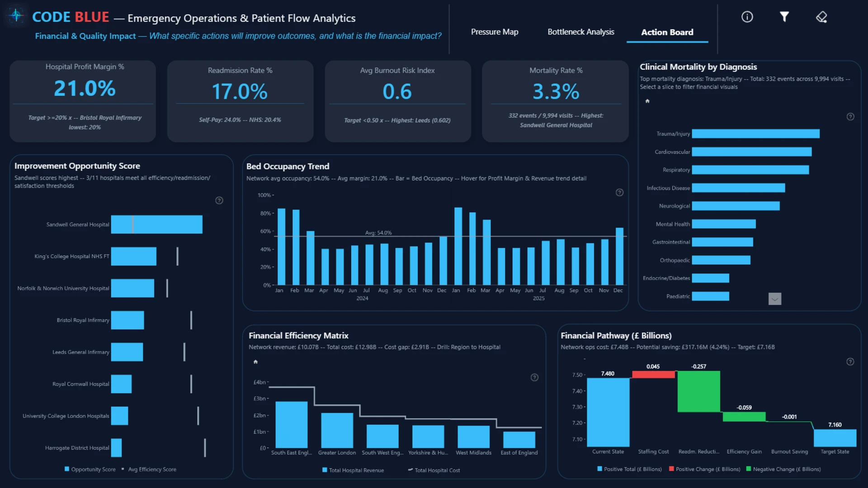Open help icon on Bed Occupancy Trend
The image size is (868, 488).
620,192
